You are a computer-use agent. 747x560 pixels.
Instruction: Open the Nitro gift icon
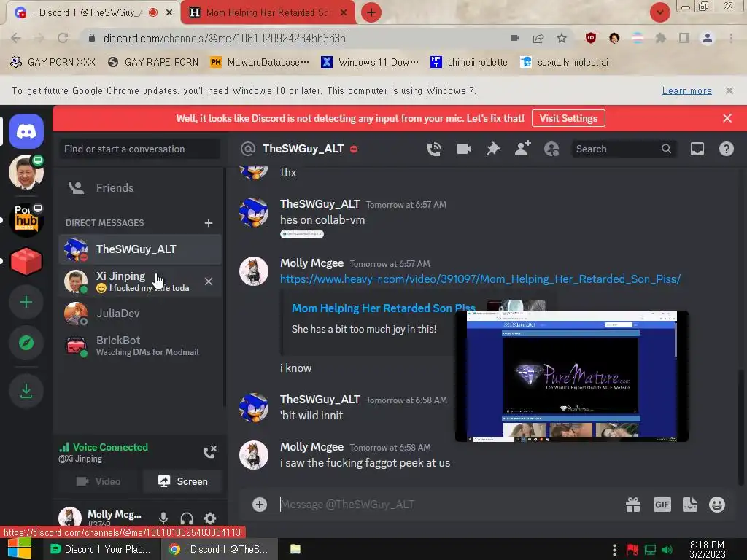point(633,505)
